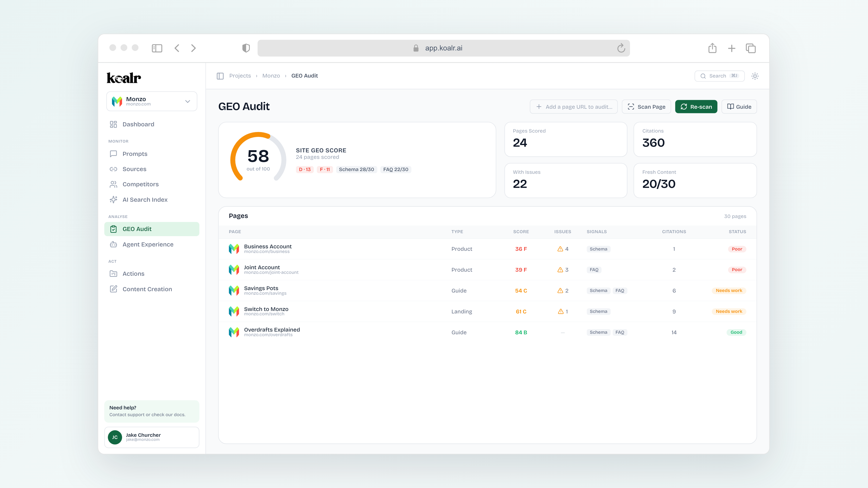The height and width of the screenshot is (488, 868).
Task: Go to Monzo in the breadcrumb
Action: (271, 76)
